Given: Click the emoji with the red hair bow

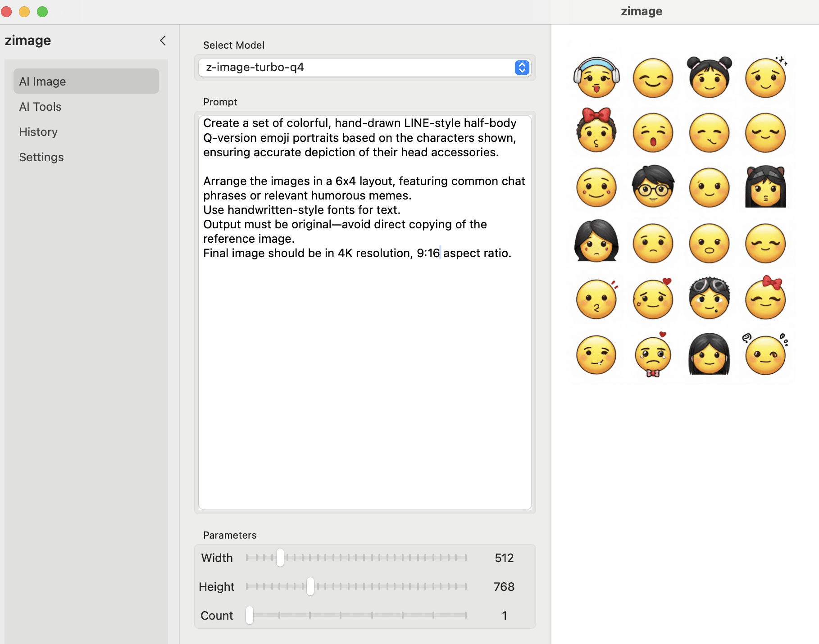Looking at the screenshot, I should tap(596, 131).
